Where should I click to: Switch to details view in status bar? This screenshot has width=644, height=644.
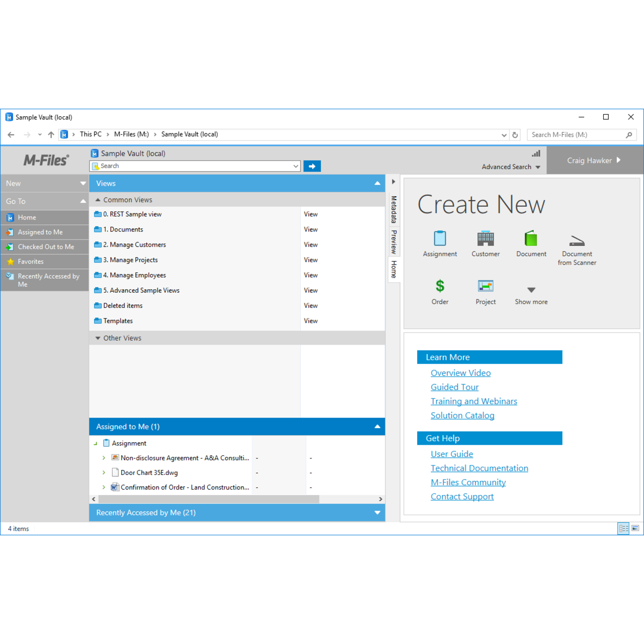(623, 528)
